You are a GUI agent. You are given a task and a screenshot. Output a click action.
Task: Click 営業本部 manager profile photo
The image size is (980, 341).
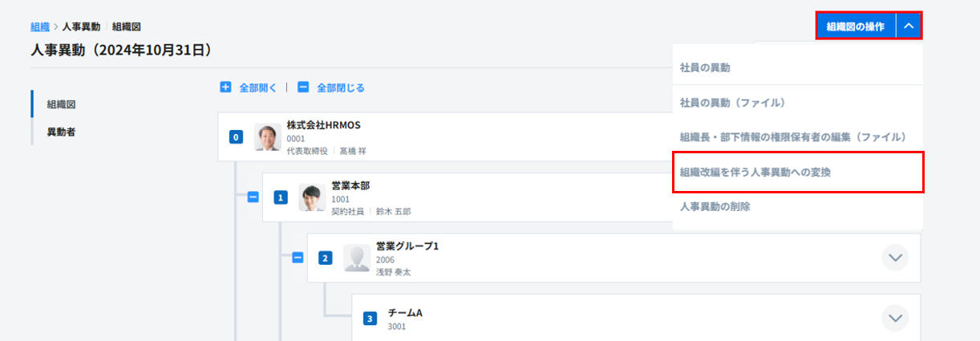tap(312, 197)
